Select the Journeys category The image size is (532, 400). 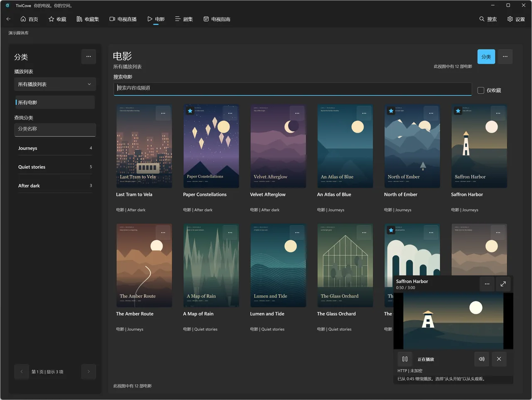coord(55,148)
